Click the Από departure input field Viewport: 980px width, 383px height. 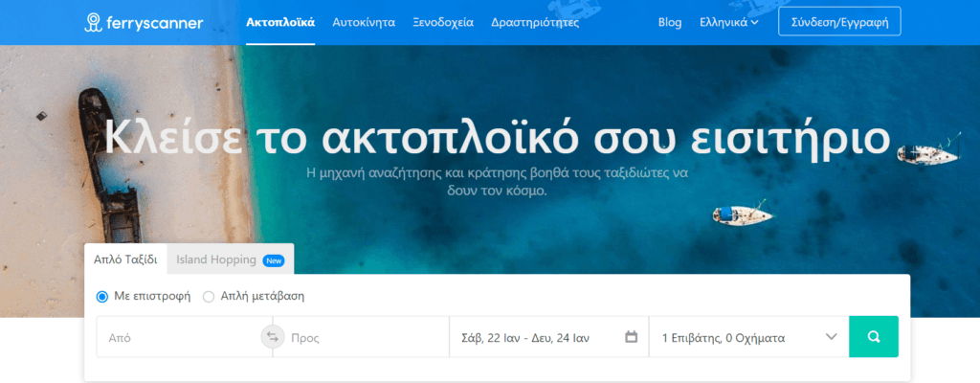(177, 337)
